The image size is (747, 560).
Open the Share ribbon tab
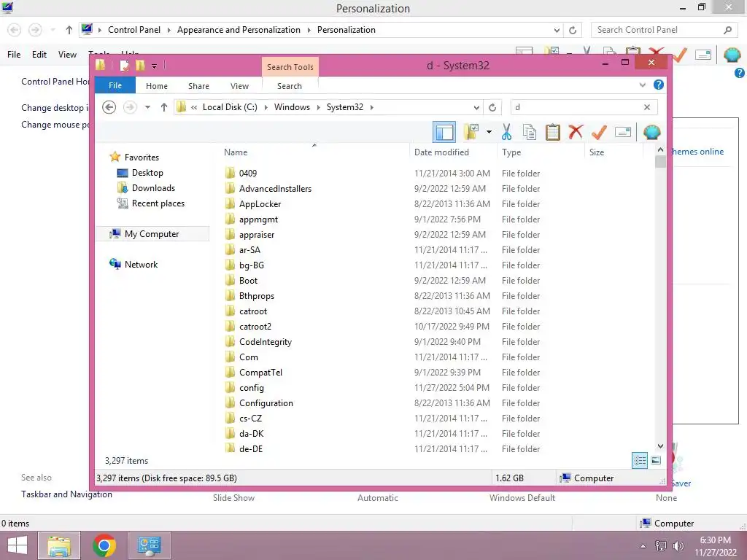[x=198, y=86]
